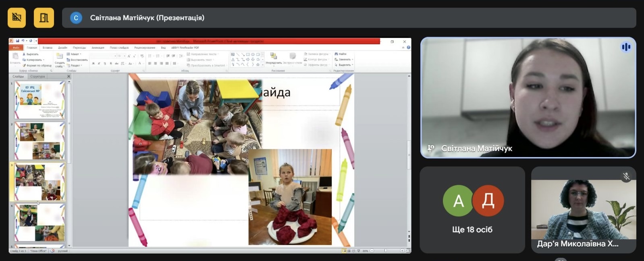Open the Выделить dropdown
644x261 pixels.
click(x=344, y=65)
